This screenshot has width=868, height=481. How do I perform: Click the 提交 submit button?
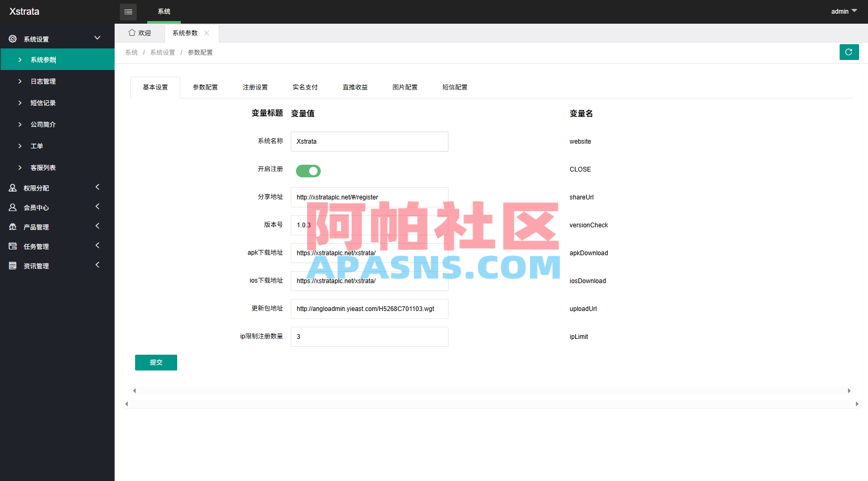[x=156, y=363]
